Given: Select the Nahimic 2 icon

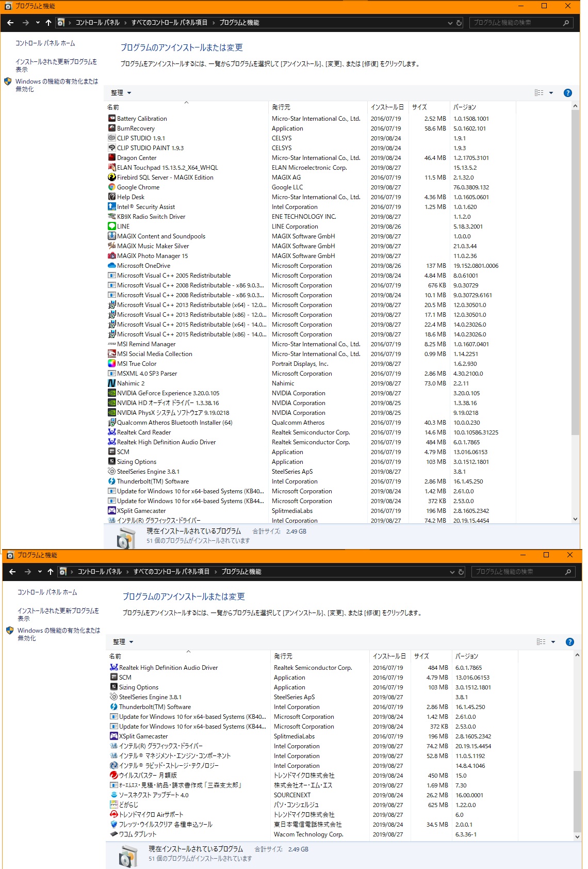Looking at the screenshot, I should coord(111,383).
